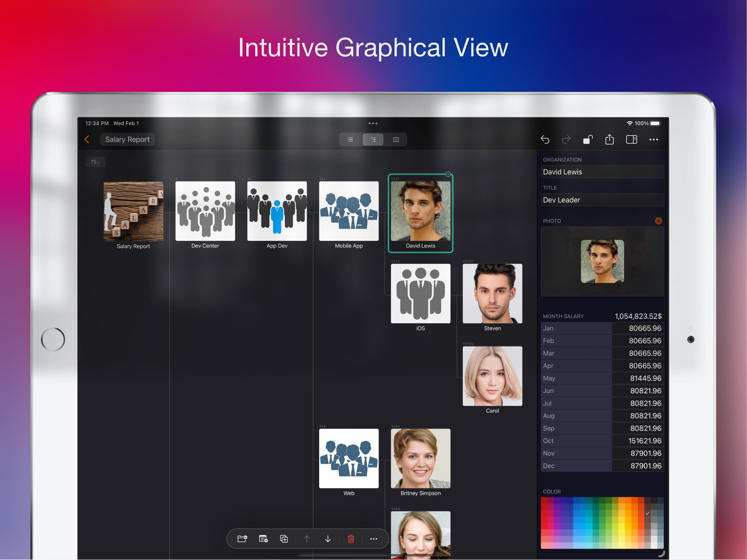Add new folder from bottom toolbar
The height and width of the screenshot is (560, 747).
point(242,539)
